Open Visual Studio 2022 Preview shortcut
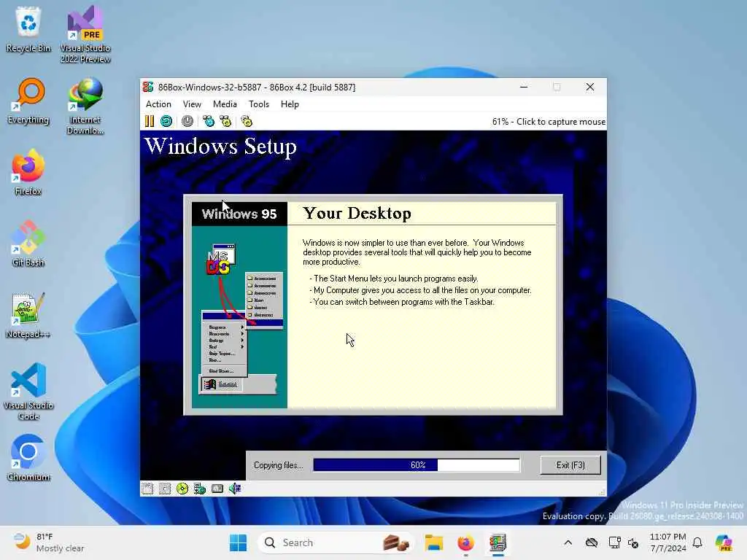This screenshot has height=560, width=747. 85,34
